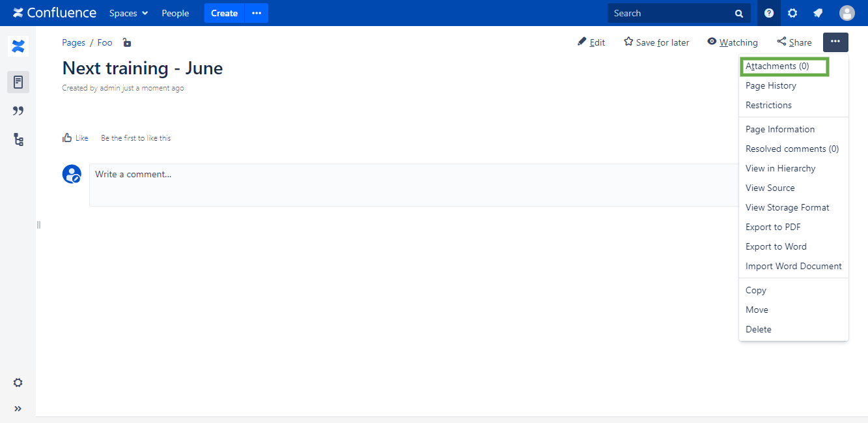
Task: Open the Blog section from the sidebar
Action: [18, 111]
